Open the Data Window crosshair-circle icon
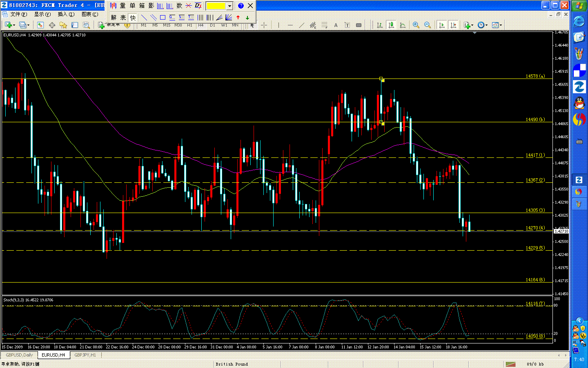Viewport: 588px width, 368px height. tap(52, 25)
